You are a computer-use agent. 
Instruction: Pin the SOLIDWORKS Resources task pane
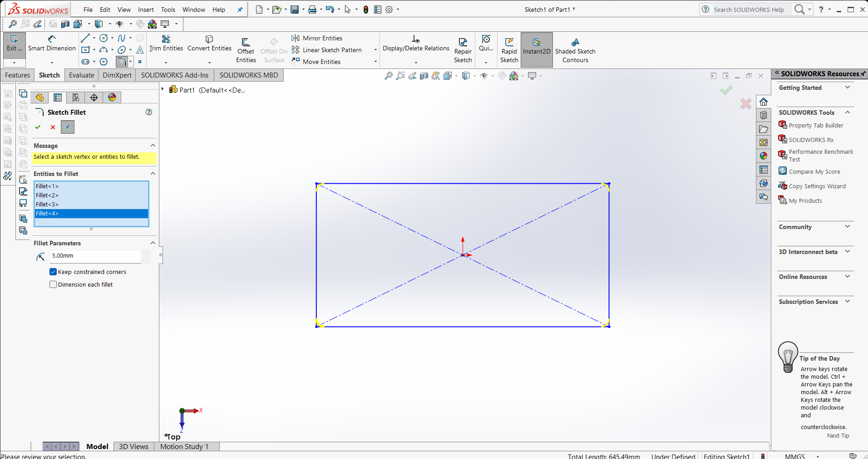pos(863,73)
